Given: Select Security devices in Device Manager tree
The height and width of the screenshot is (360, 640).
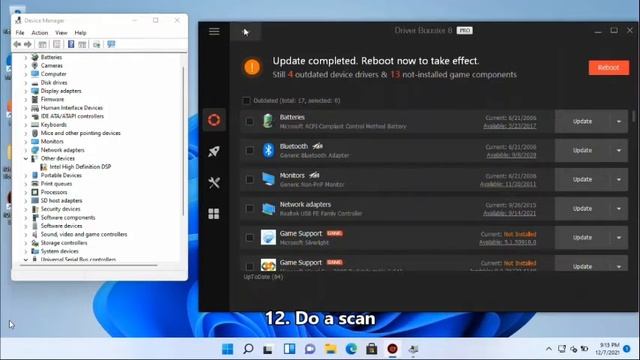Looking at the screenshot, I should [60, 209].
